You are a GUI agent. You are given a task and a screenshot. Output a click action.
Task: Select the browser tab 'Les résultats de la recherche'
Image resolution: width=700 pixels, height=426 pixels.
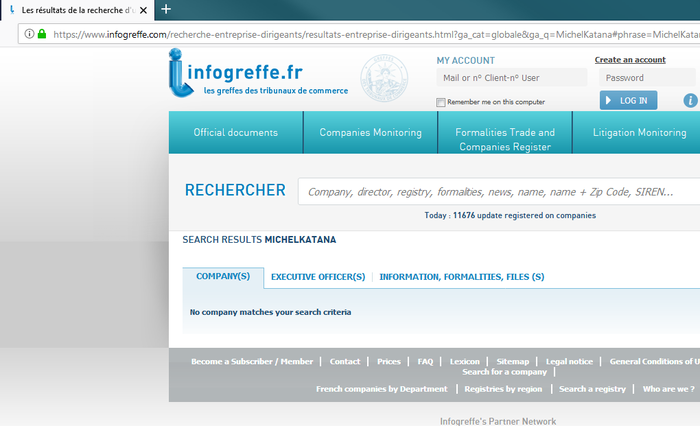[77, 10]
